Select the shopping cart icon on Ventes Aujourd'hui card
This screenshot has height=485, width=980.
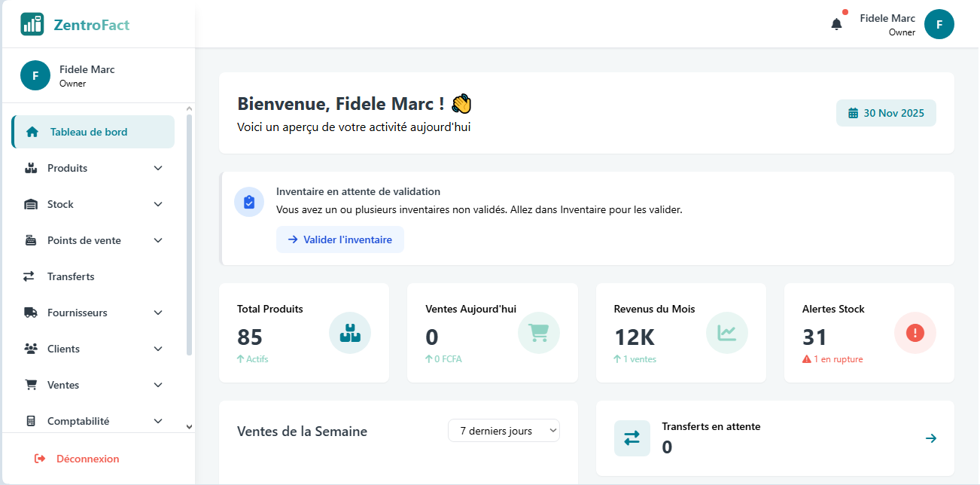[538, 333]
